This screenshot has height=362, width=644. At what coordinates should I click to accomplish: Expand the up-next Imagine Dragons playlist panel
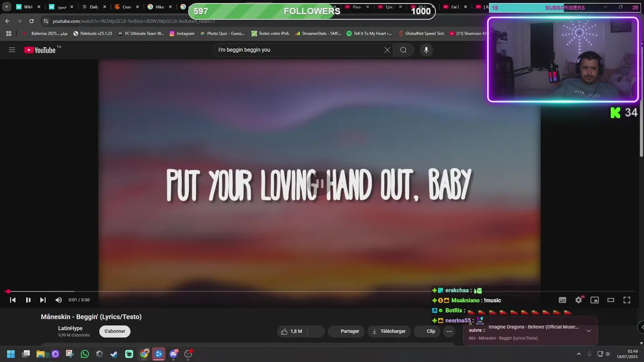(x=589, y=331)
